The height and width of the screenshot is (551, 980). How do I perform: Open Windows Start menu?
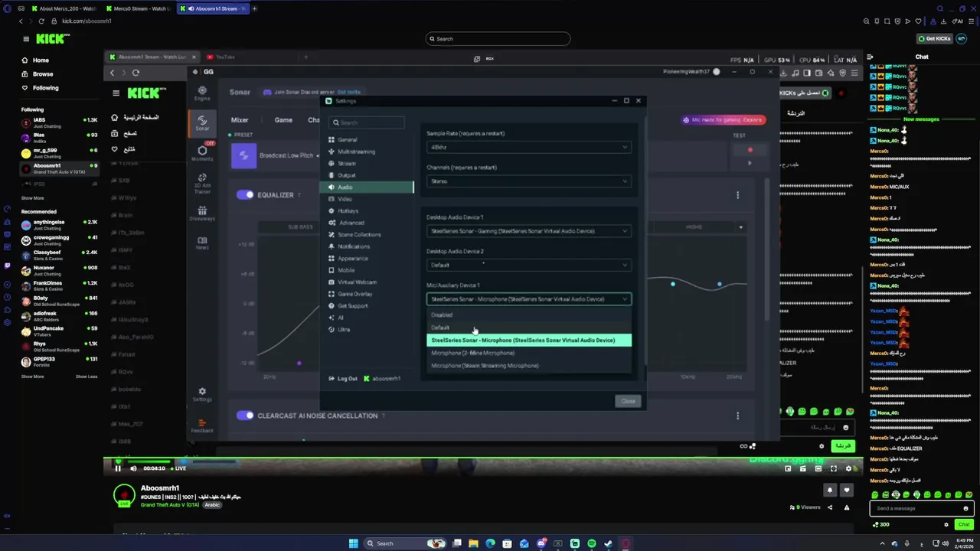[x=353, y=543]
